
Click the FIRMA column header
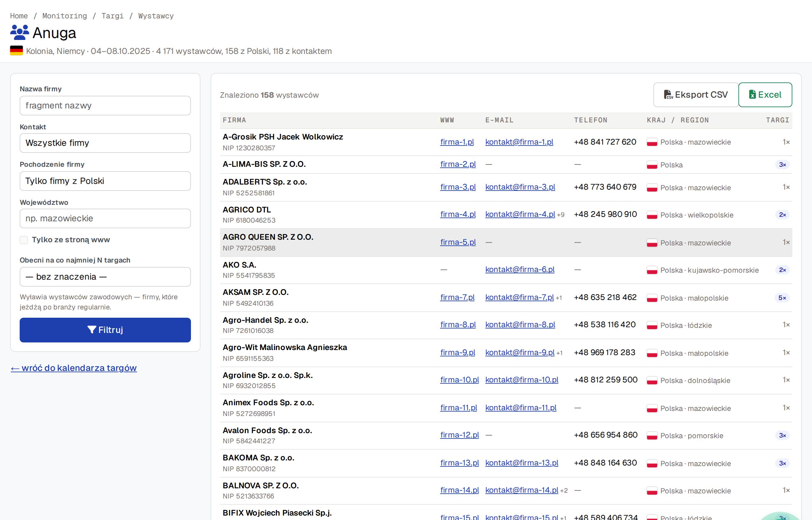tap(234, 120)
